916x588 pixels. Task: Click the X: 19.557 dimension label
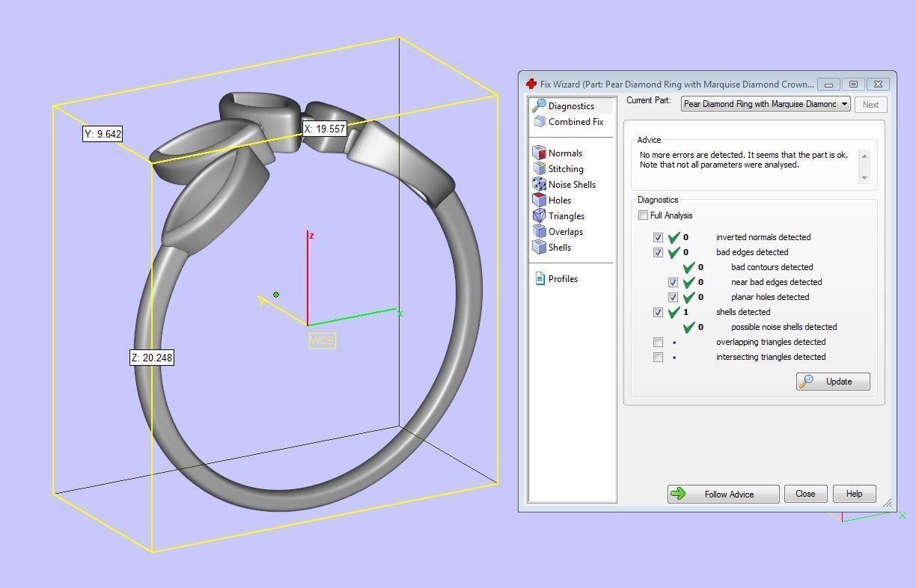(324, 129)
